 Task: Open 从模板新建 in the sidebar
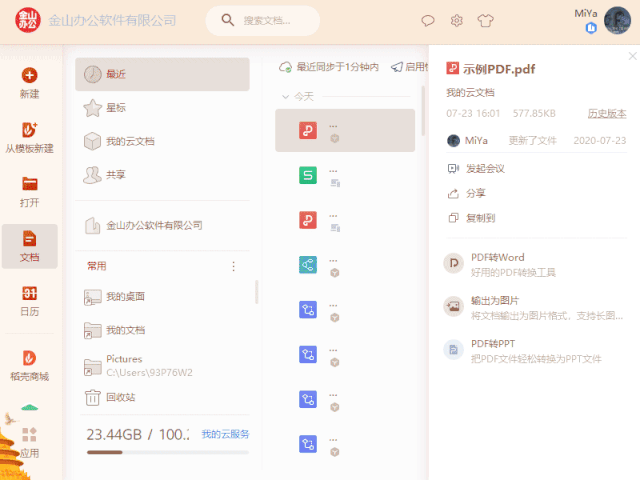coord(29,137)
